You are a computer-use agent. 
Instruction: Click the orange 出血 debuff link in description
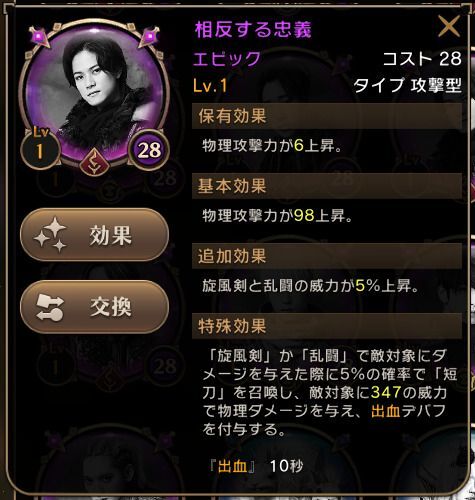pyautogui.click(x=386, y=412)
